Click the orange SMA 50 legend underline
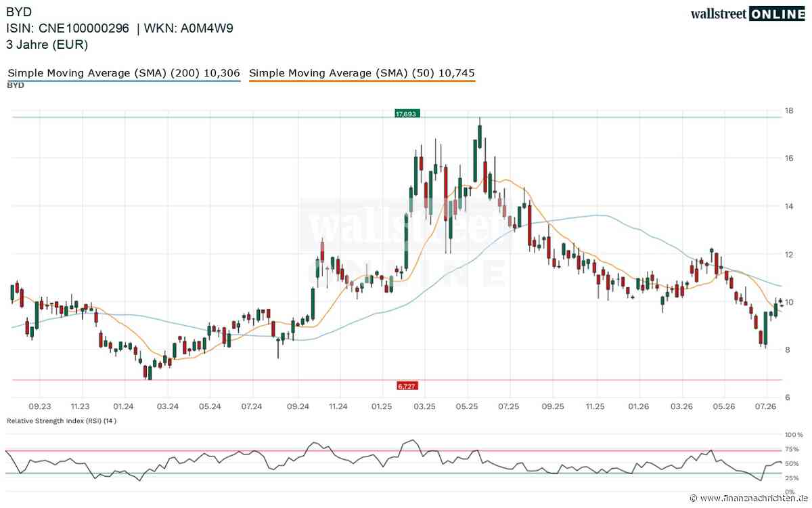This screenshot has width=812, height=508. pos(362,81)
